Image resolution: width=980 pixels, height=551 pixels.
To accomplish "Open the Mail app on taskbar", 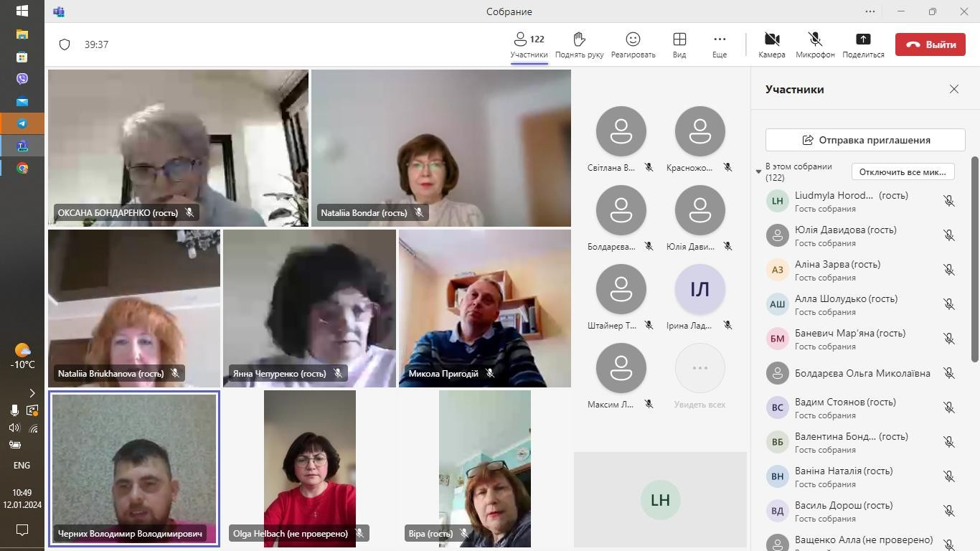I will 22,101.
